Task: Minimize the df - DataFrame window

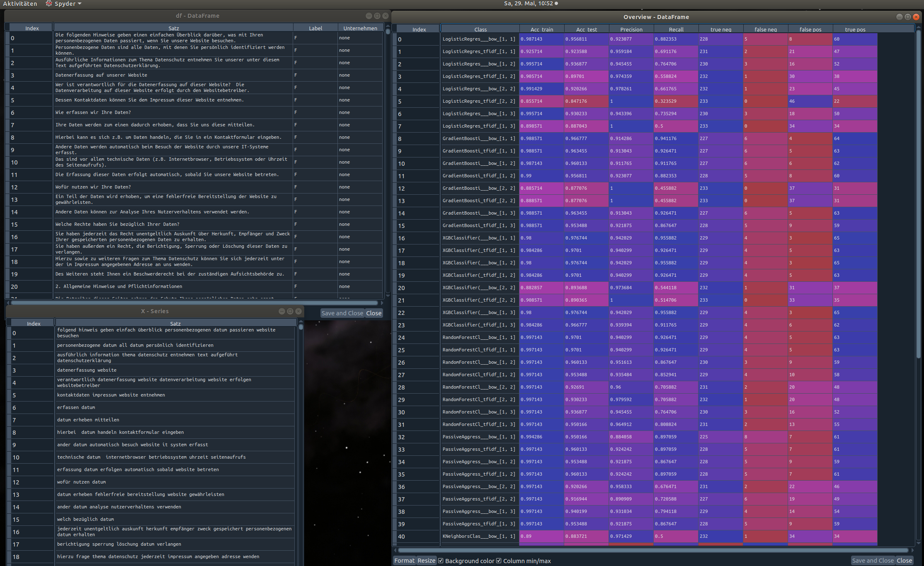Action: coord(369,16)
